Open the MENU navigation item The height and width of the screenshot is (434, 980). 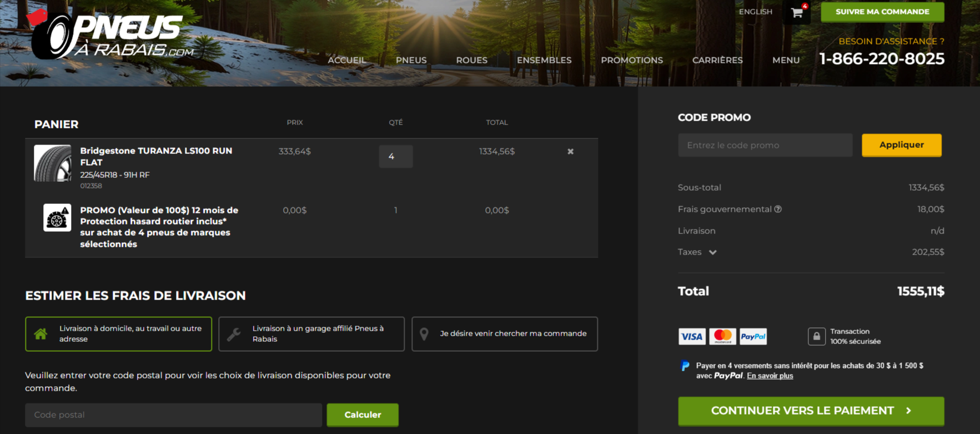coord(786,60)
